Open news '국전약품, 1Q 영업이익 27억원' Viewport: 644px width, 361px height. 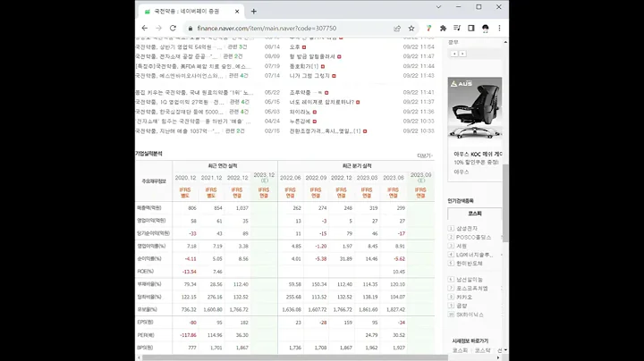point(180,102)
